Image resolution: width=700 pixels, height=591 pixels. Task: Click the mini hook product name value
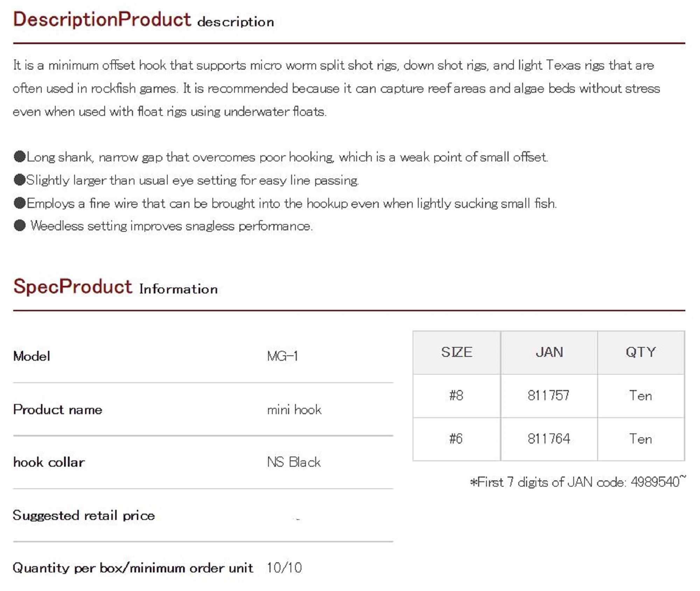coord(294,410)
